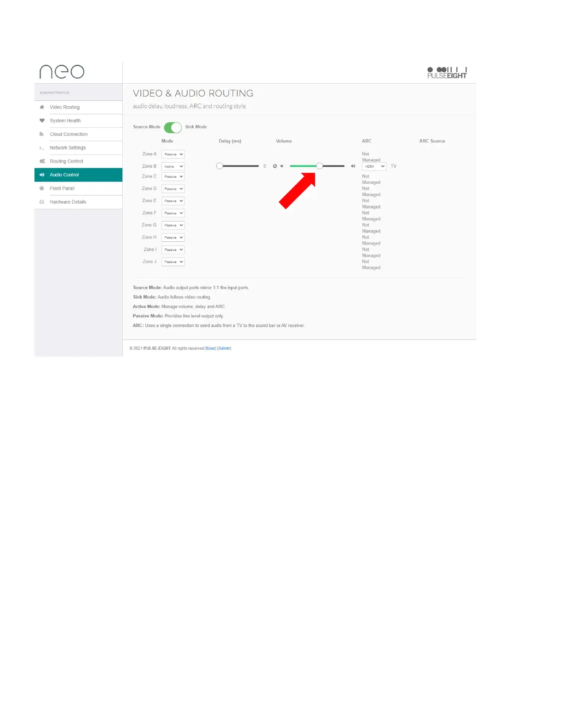Click the Volume column header
This screenshot has width=563, height=728.
(284, 141)
